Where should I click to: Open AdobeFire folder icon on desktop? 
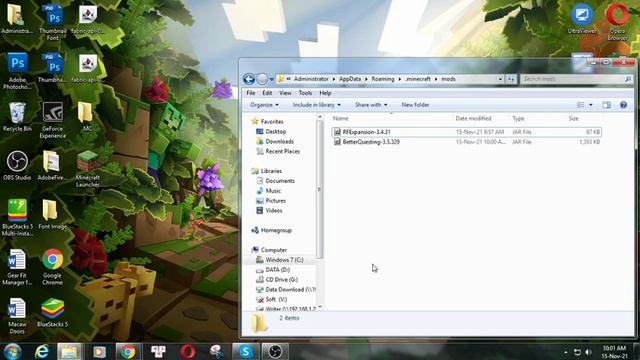tap(52, 166)
